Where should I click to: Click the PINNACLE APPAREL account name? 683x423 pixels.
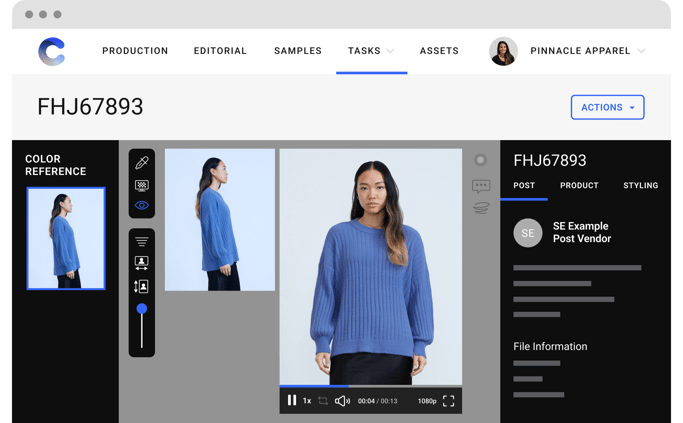tap(580, 51)
